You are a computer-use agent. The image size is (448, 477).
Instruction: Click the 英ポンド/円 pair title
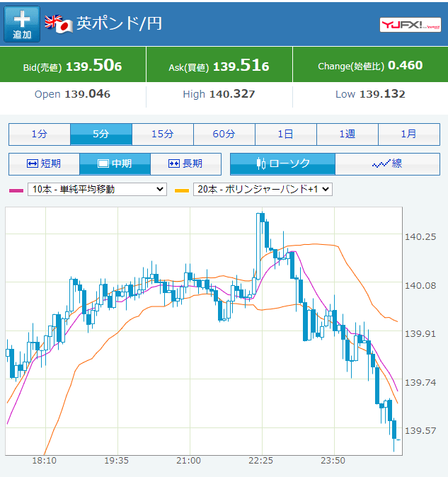pyautogui.click(x=119, y=23)
